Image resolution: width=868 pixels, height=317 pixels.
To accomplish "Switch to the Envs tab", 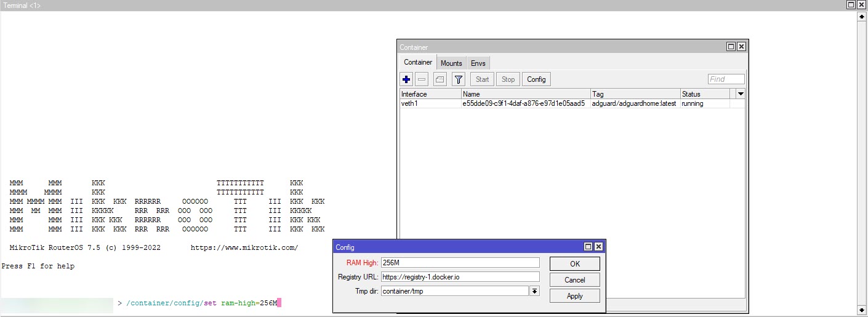I will tap(478, 63).
